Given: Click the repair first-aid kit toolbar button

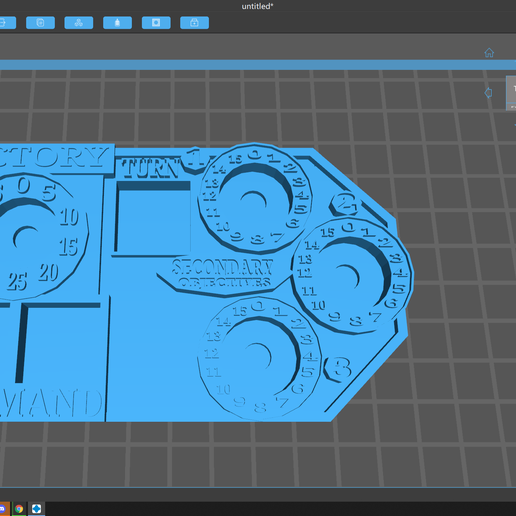Looking at the screenshot, I should click(x=194, y=23).
